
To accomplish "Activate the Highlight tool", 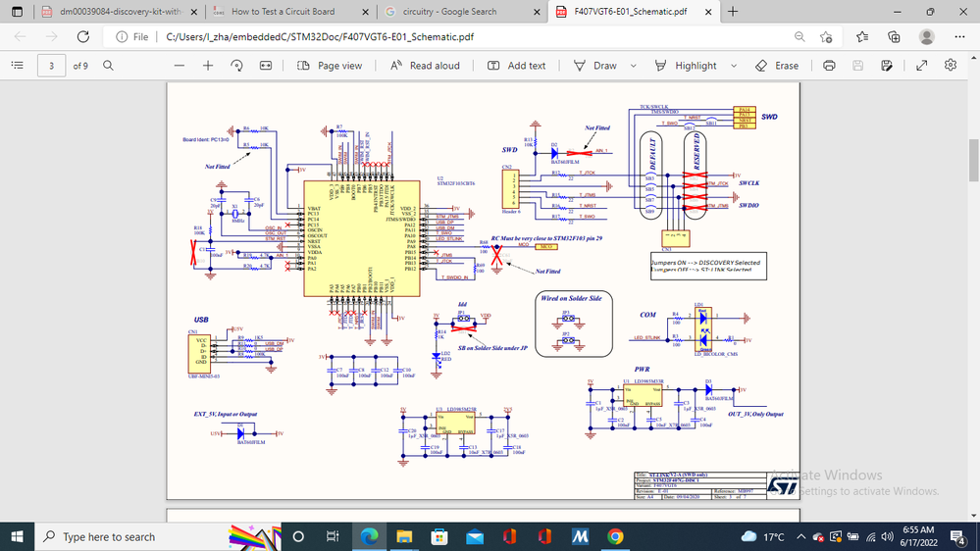I will pyautogui.click(x=687, y=66).
